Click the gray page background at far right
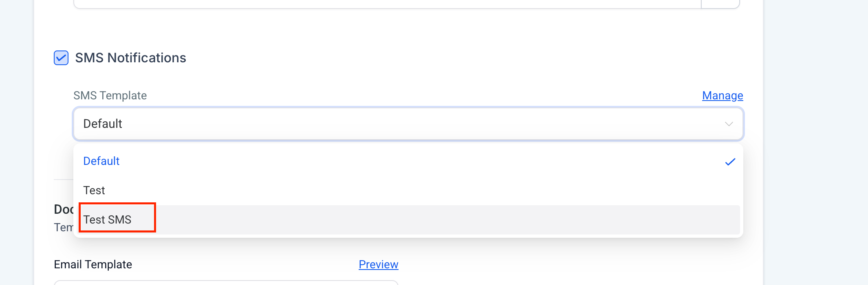This screenshot has height=285, width=868. [815, 142]
